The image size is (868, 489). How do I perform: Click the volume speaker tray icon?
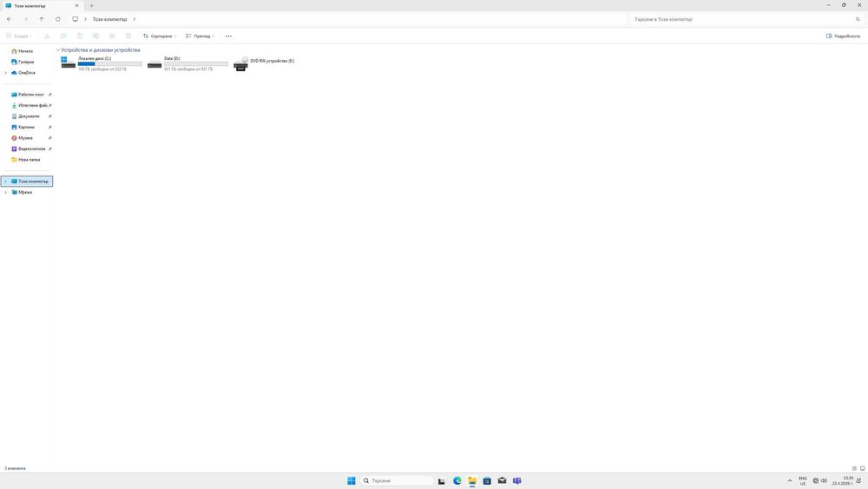pyautogui.click(x=824, y=480)
